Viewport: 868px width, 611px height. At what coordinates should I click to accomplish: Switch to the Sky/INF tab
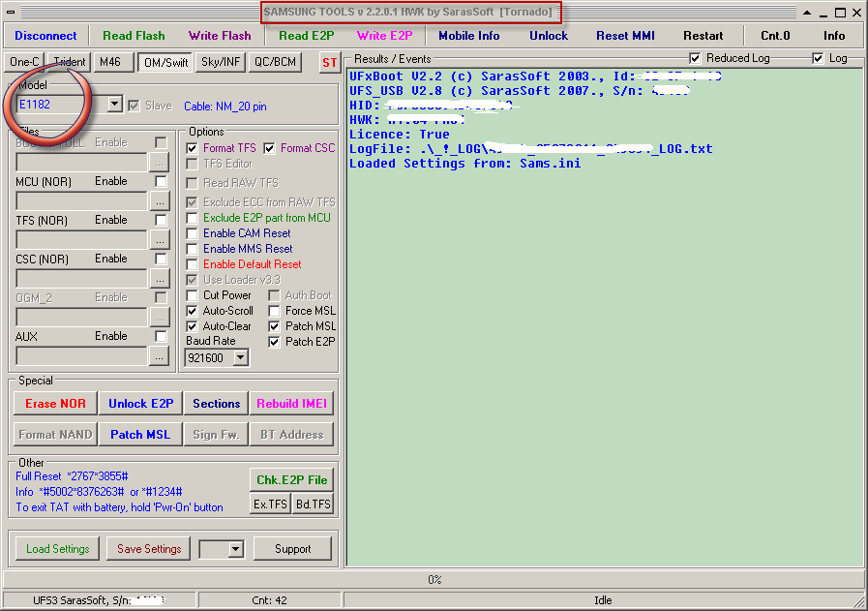click(221, 62)
